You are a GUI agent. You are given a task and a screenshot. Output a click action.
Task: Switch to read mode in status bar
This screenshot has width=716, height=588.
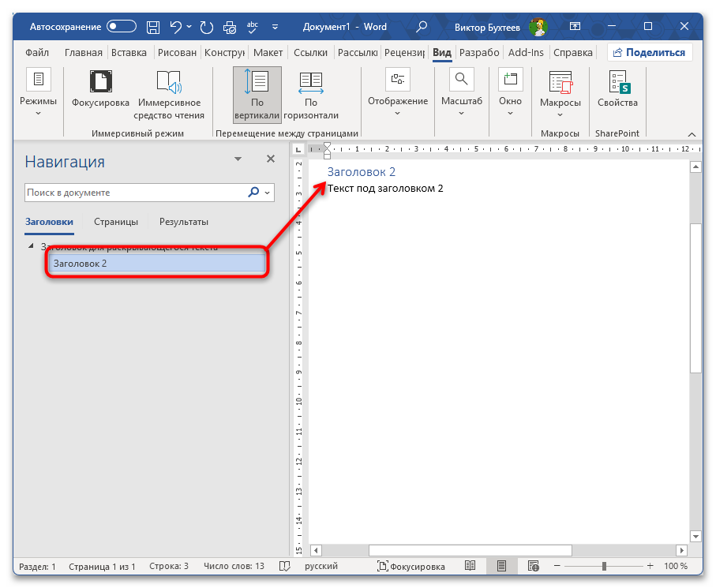click(470, 566)
